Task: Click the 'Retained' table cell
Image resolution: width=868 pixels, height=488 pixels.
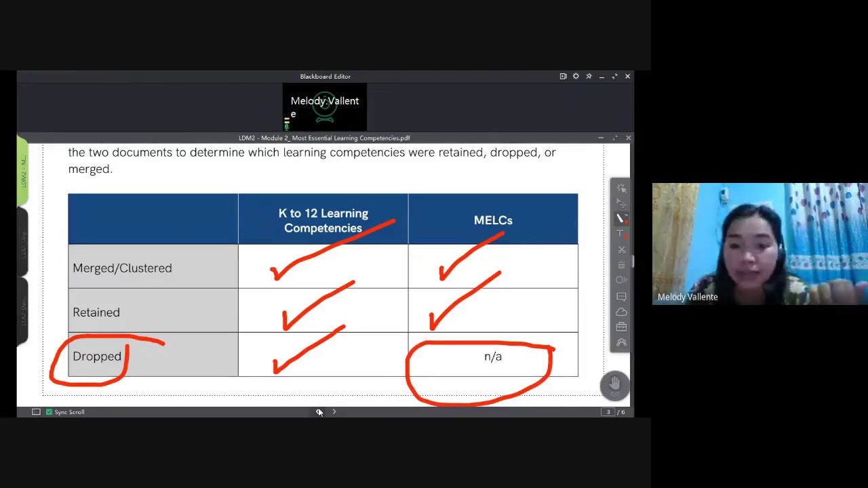Action: pyautogui.click(x=153, y=310)
